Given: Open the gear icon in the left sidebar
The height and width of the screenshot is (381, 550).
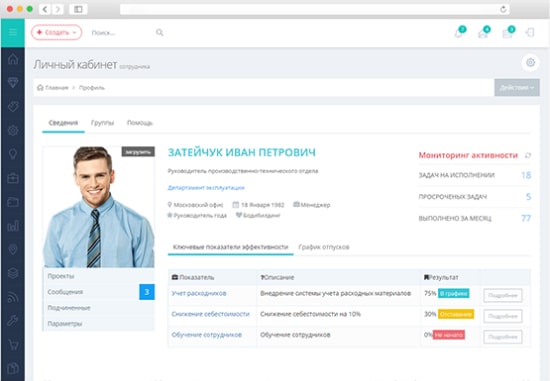Looking at the screenshot, I should [13, 130].
